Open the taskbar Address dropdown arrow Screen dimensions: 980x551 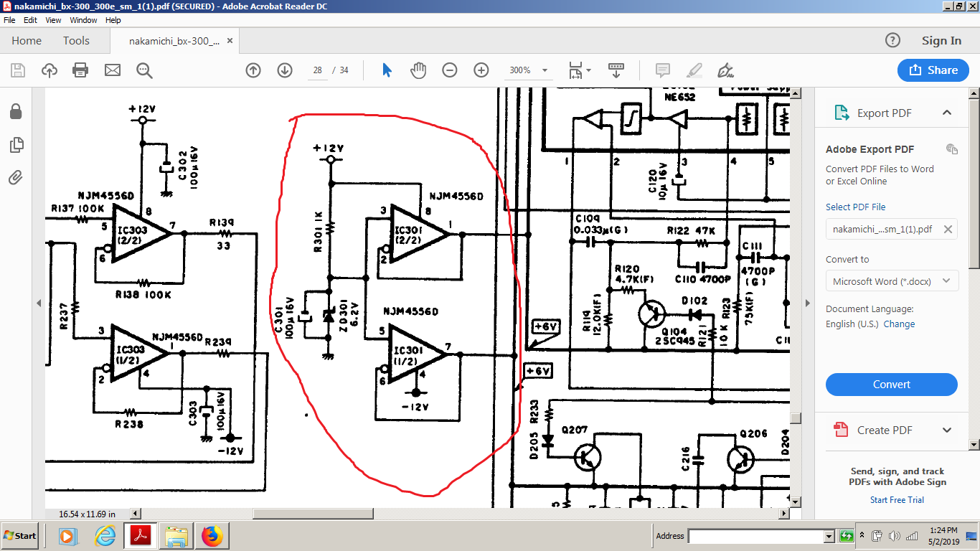(829, 536)
